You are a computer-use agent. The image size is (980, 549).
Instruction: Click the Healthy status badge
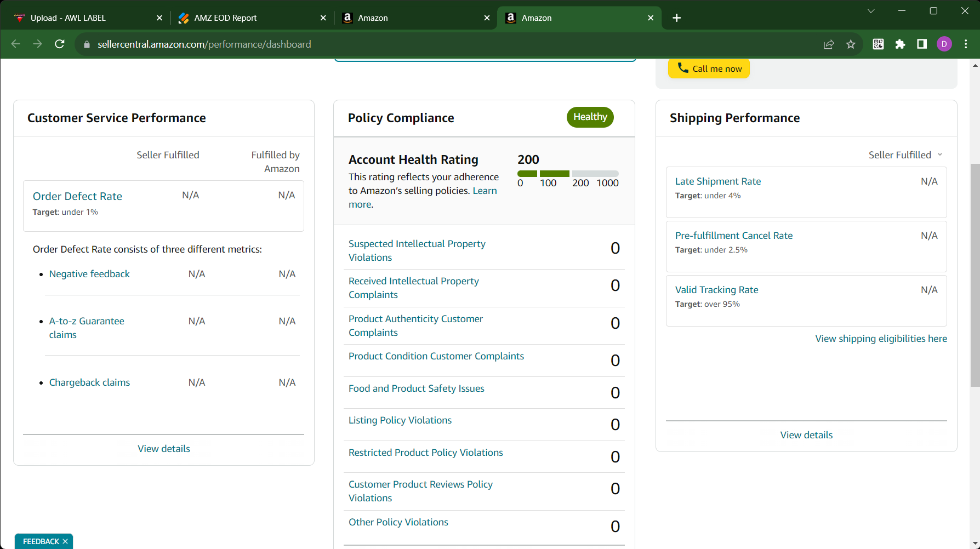click(590, 117)
